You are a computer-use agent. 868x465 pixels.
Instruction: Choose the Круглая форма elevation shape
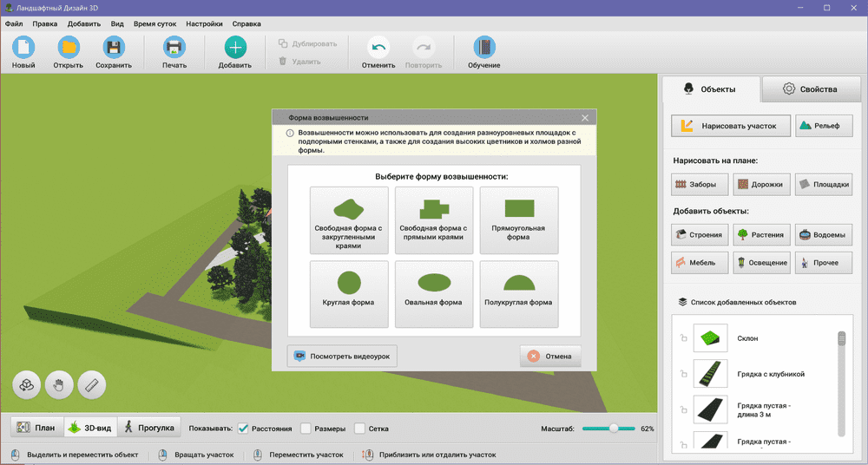pos(348,294)
